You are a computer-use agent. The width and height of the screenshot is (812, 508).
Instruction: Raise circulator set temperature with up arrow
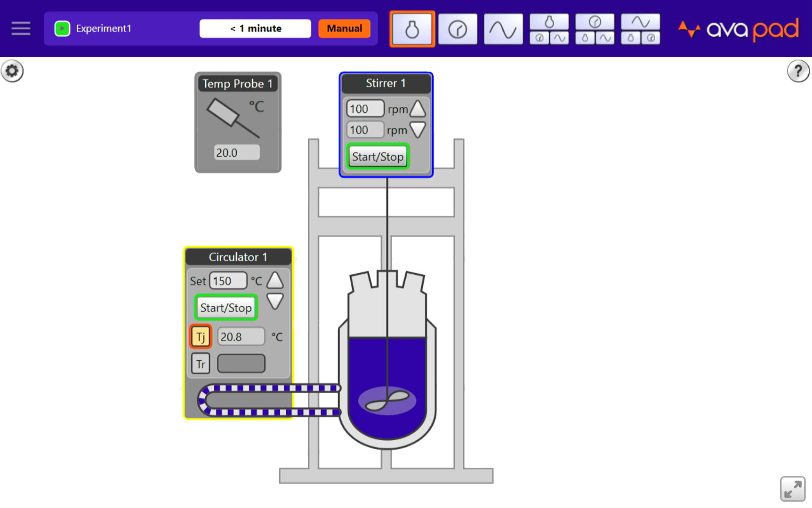click(275, 281)
